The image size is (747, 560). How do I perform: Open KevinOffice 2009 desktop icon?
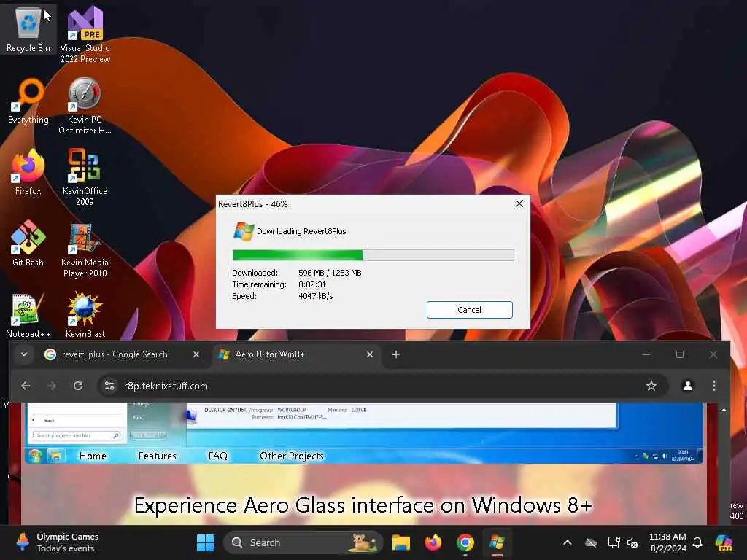(x=85, y=177)
